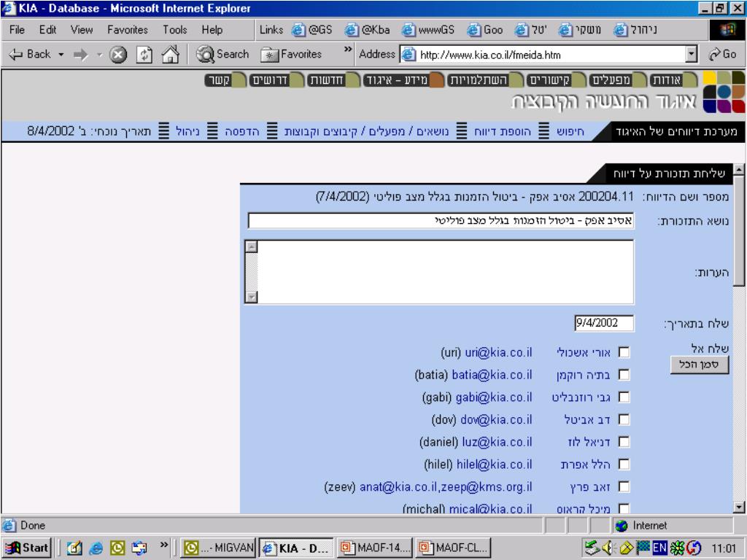Open the Edit menu

pyautogui.click(x=47, y=30)
